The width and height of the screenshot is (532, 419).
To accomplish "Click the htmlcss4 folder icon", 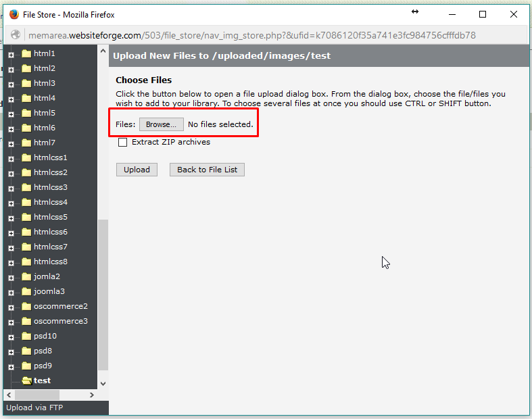I will 26,202.
